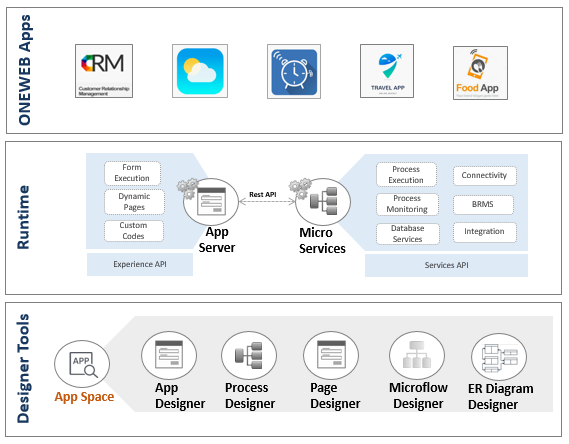
Task: Open the Database Services box
Action: pyautogui.click(x=408, y=234)
